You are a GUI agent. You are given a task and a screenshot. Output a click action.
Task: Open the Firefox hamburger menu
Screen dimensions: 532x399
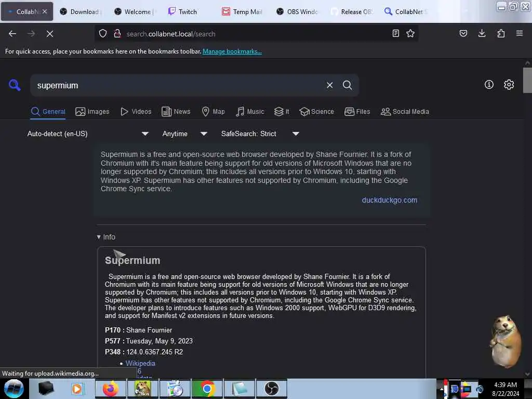point(520,33)
